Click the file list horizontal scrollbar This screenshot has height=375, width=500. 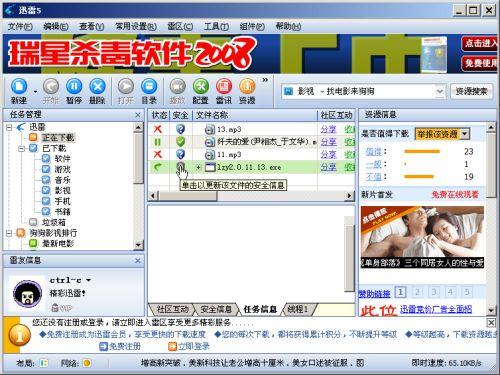coord(251,196)
